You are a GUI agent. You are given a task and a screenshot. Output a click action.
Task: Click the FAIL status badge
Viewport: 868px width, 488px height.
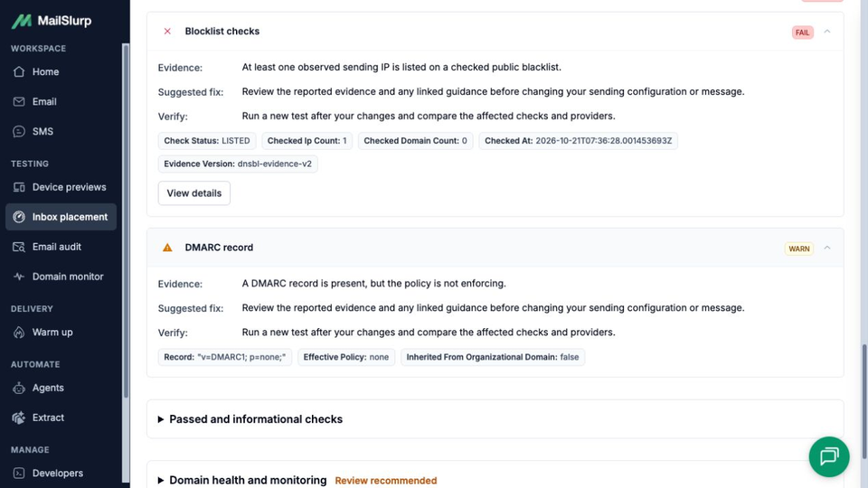click(802, 33)
